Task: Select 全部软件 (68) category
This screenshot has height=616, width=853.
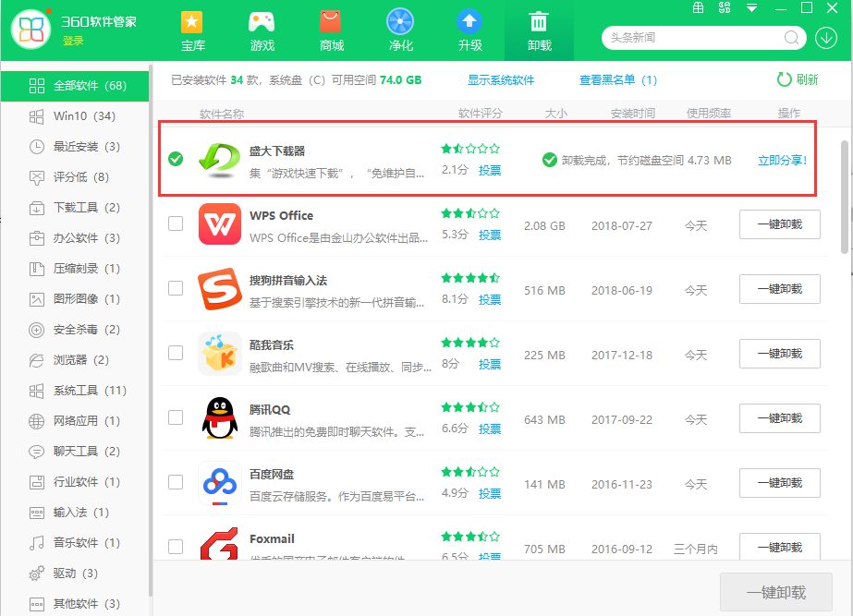Action: click(75, 86)
